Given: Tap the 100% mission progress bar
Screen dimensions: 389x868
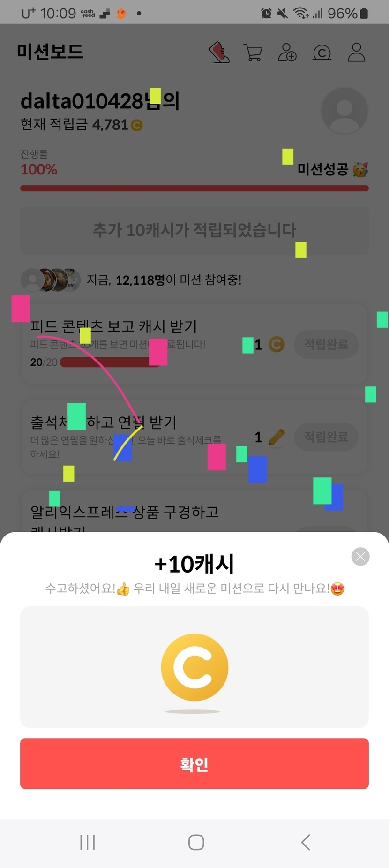Looking at the screenshot, I should (194, 189).
